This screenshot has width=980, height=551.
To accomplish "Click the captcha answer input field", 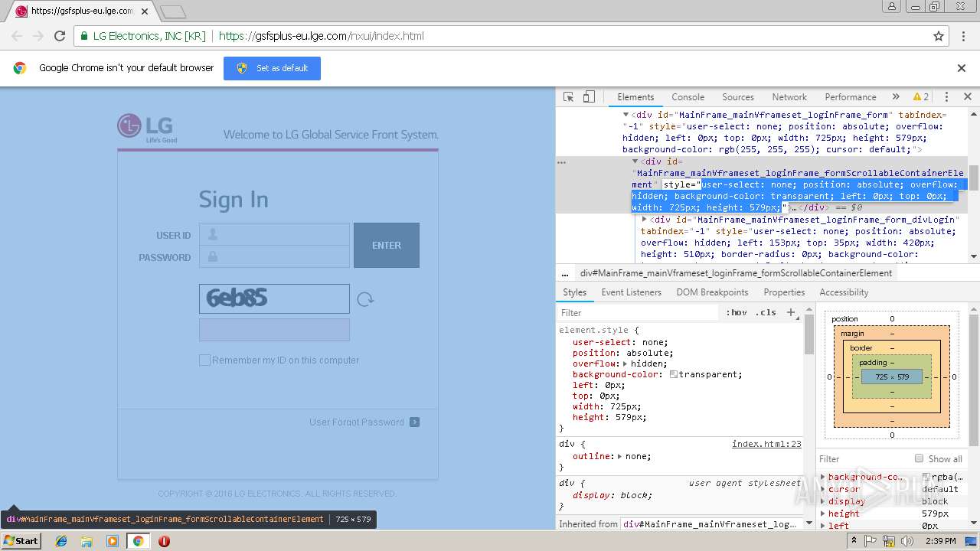I will 274,330.
